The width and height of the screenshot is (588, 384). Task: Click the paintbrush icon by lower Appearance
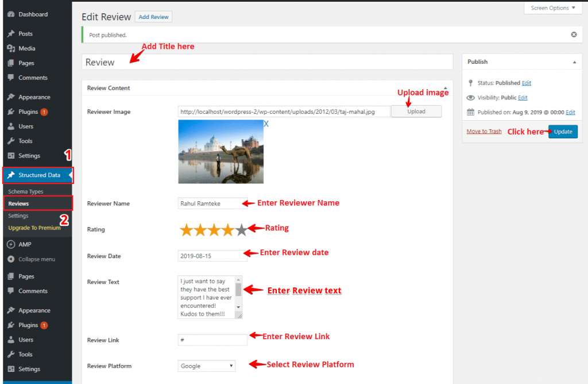coord(11,310)
